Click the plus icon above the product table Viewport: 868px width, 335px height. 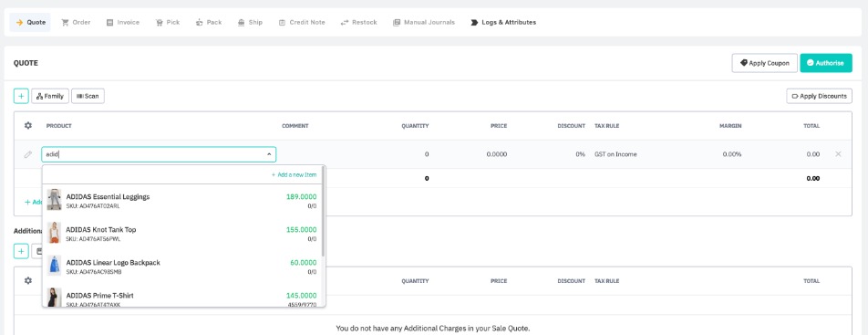click(21, 96)
